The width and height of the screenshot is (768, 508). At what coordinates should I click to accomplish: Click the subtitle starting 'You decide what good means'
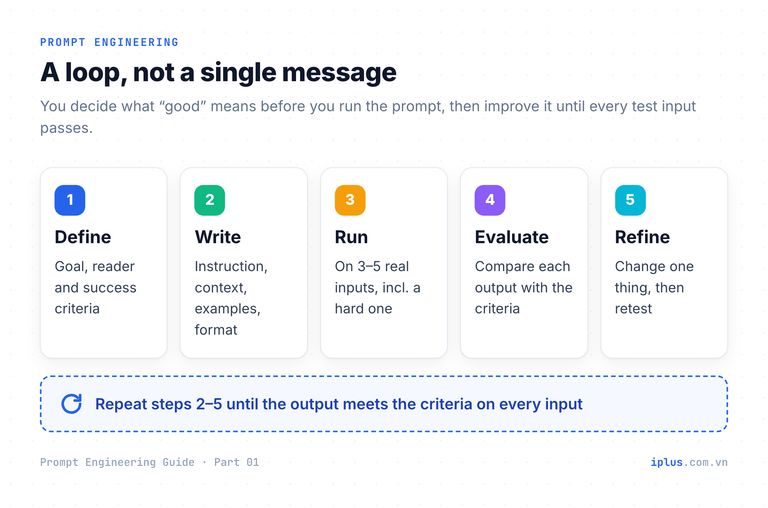tap(368, 117)
